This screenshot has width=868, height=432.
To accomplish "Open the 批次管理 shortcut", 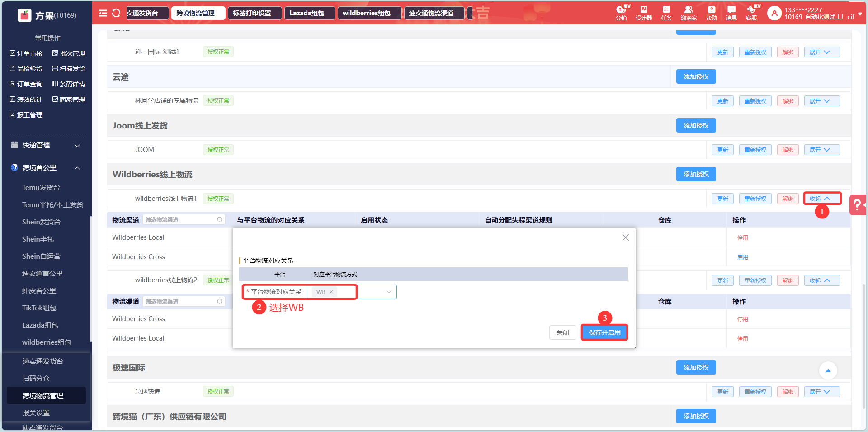I will click(x=69, y=53).
